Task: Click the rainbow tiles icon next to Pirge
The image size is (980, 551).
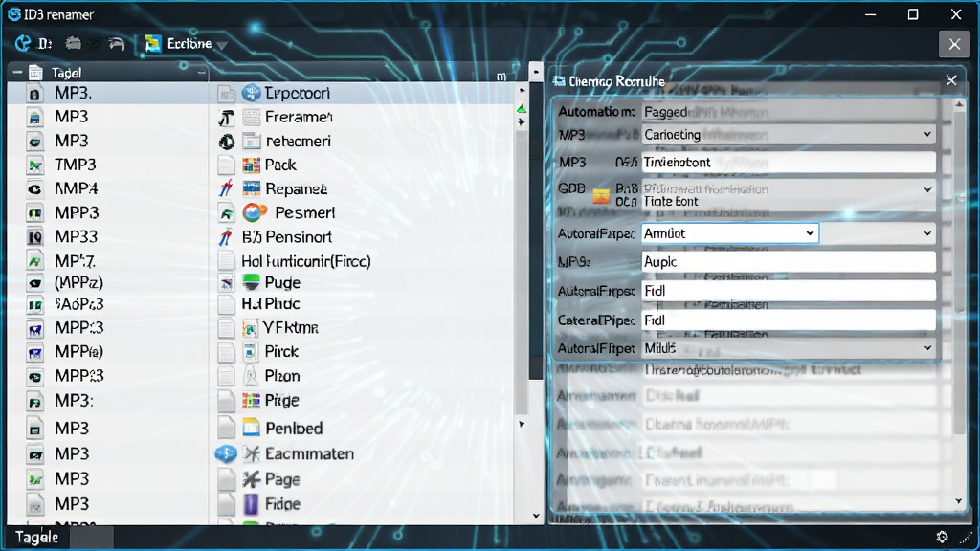Action: point(252,401)
